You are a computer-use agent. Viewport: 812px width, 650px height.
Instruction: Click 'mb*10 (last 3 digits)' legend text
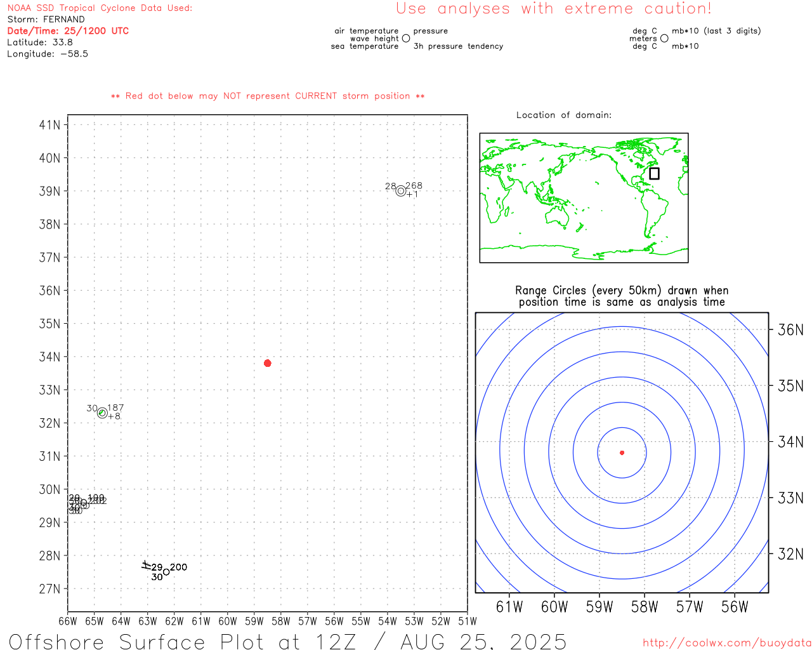click(716, 31)
